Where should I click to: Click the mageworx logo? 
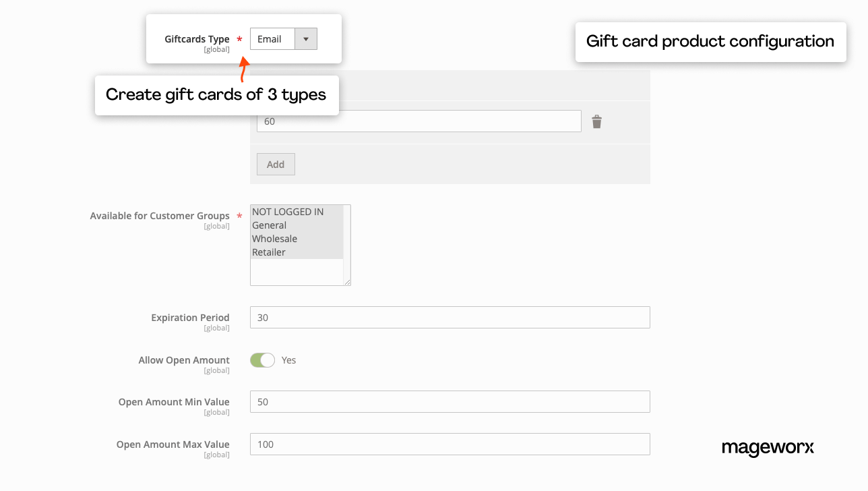(768, 448)
